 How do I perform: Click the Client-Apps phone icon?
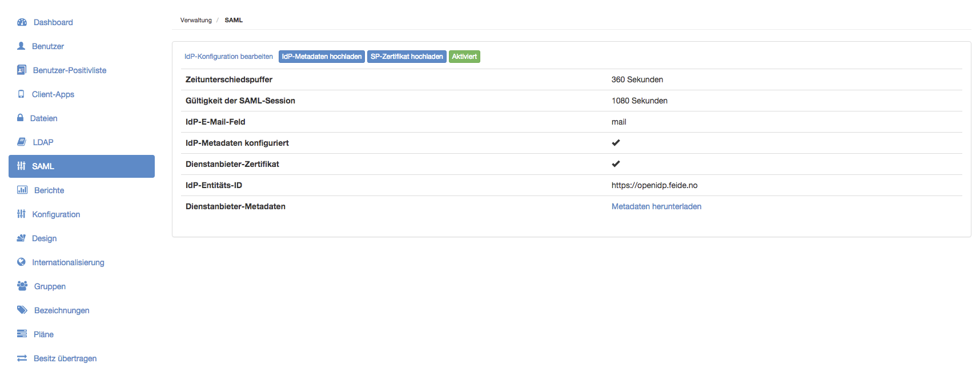pyautogui.click(x=21, y=94)
